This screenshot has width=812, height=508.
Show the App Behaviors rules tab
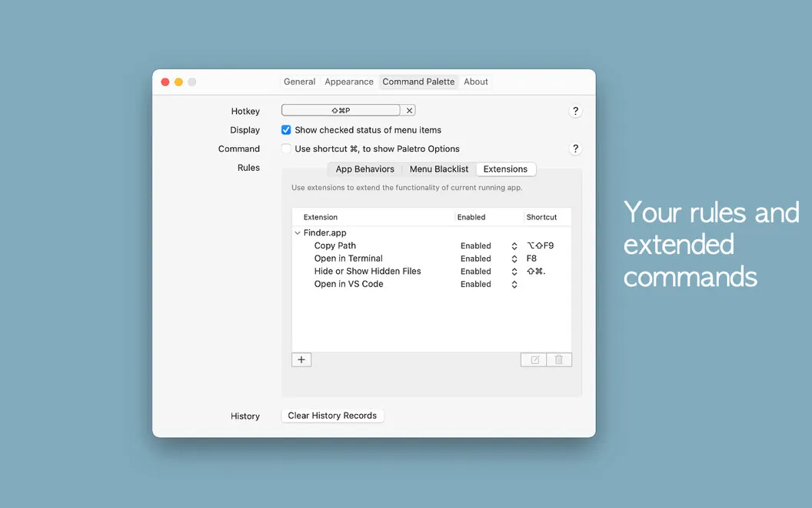364,169
